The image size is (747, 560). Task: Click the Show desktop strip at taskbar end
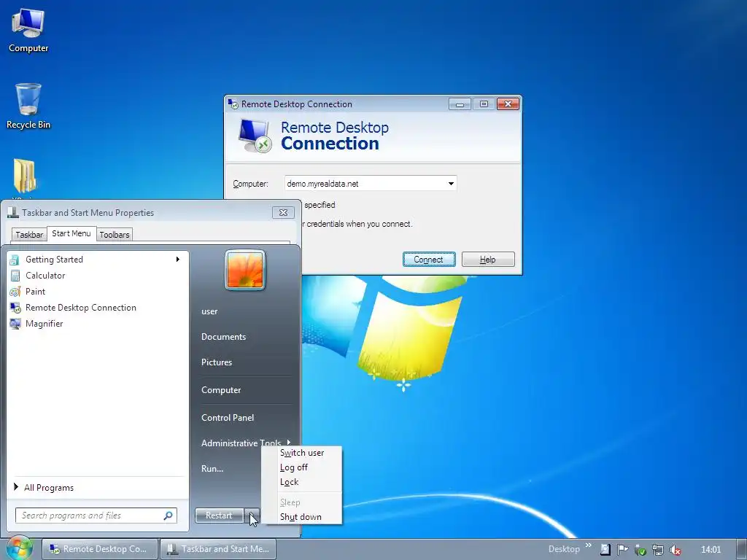coord(741,549)
